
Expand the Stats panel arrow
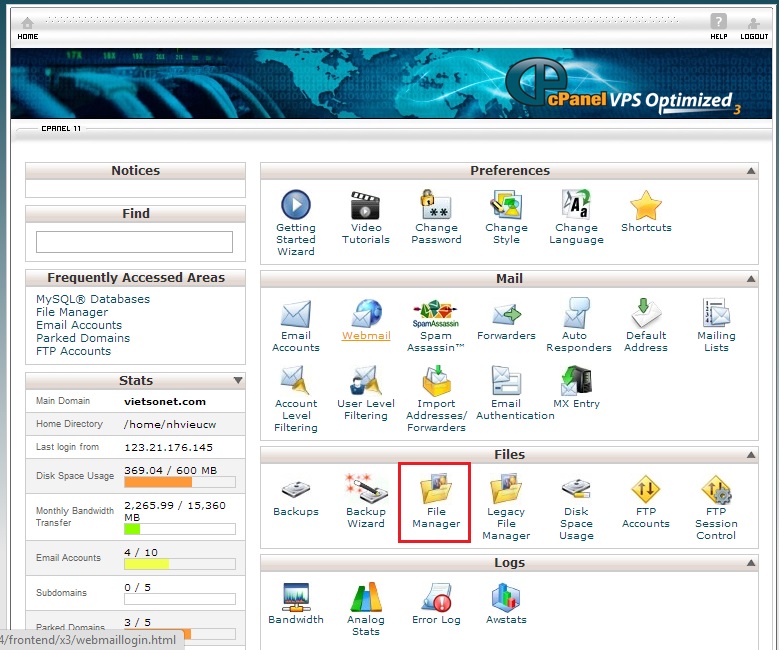(238, 381)
